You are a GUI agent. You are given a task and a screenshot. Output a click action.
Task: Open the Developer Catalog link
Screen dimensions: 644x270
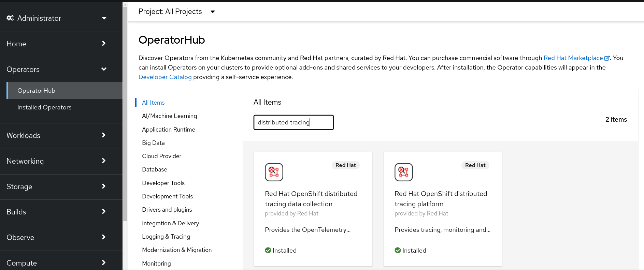pyautogui.click(x=165, y=77)
